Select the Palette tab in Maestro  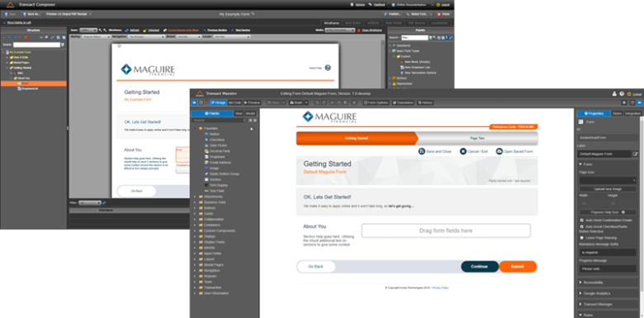[x=212, y=113]
